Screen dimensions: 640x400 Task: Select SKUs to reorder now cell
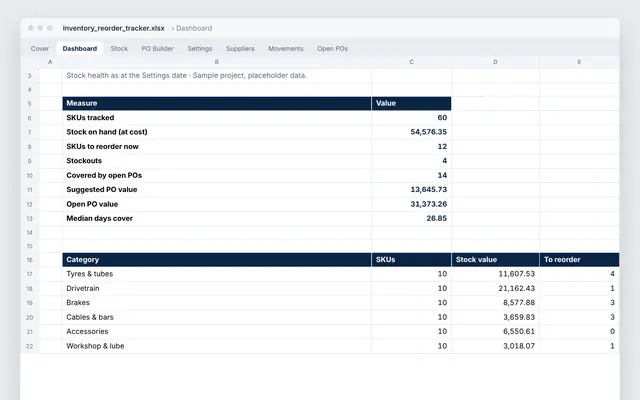(x=217, y=147)
